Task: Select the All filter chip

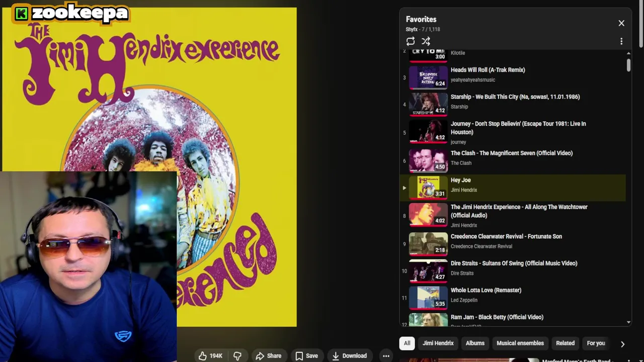Action: coord(407,343)
